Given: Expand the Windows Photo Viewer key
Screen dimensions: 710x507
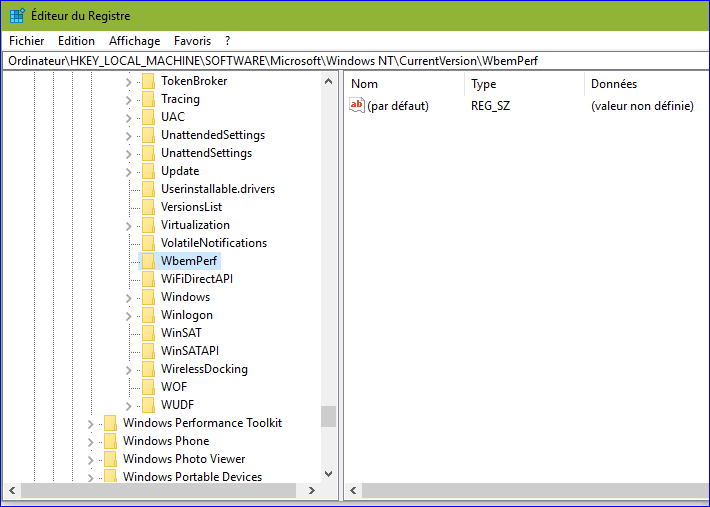Looking at the screenshot, I should tap(91, 460).
